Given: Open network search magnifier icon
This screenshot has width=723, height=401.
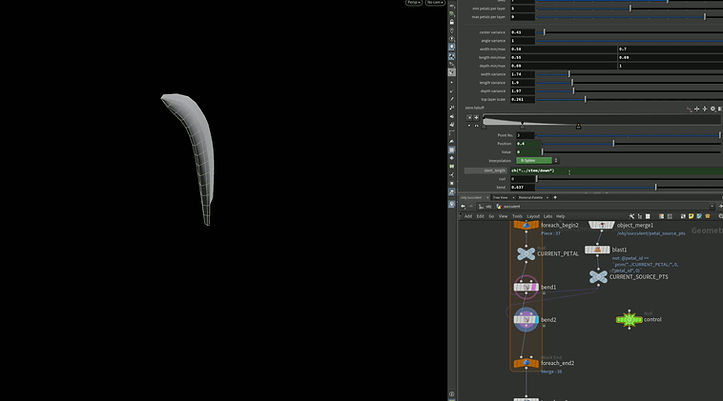Looking at the screenshot, I should [720, 216].
